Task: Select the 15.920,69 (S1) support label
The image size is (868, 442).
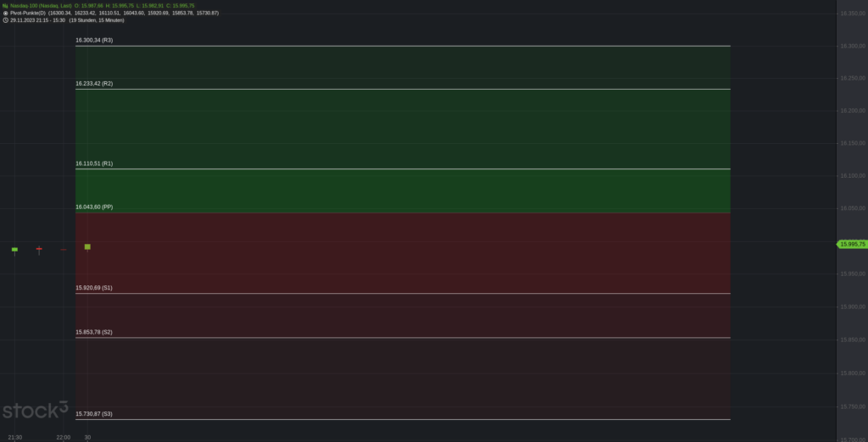Action: (94, 288)
